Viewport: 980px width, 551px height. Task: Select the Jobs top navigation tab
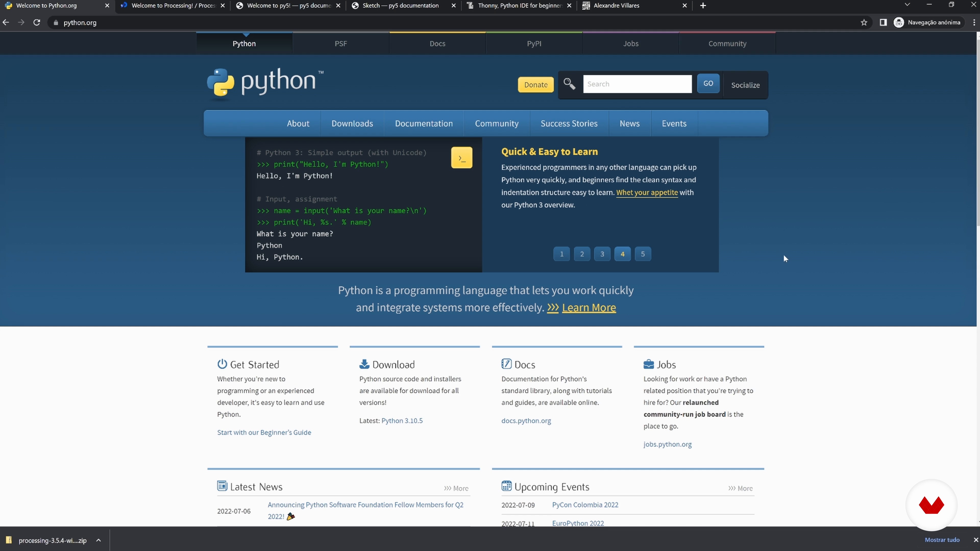pos(630,43)
